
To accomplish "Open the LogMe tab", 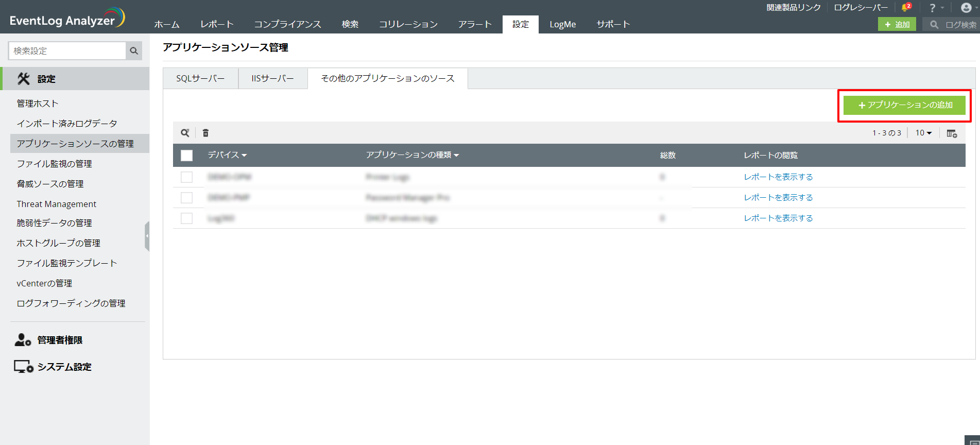I will pos(563,24).
